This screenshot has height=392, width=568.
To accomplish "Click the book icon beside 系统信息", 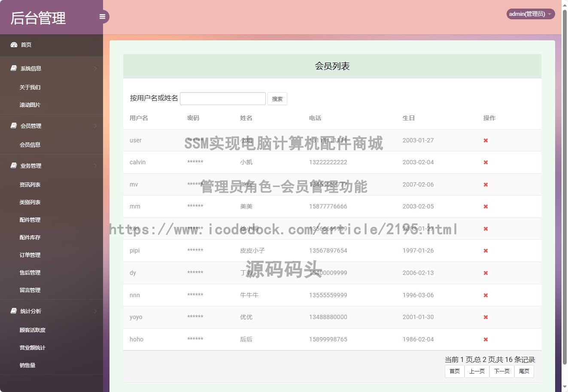I will [14, 68].
